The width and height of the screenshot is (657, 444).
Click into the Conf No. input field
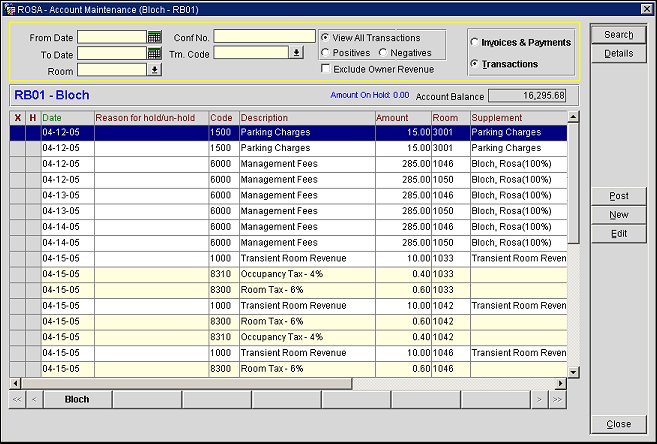point(263,37)
